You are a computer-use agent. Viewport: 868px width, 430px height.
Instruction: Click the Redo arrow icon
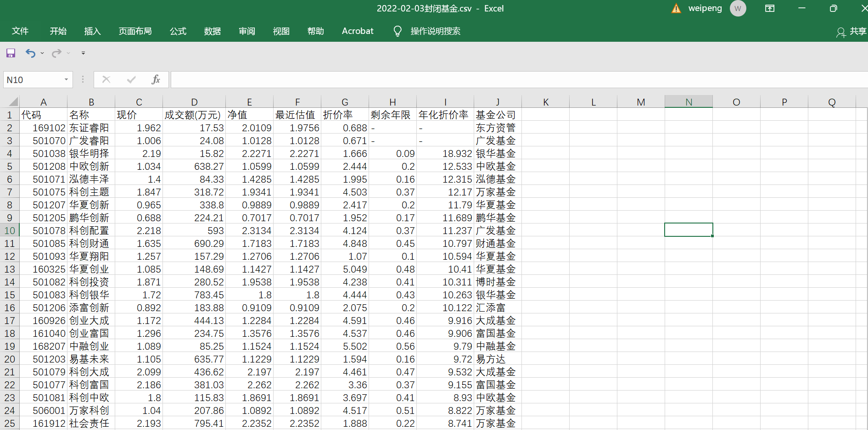[56, 53]
